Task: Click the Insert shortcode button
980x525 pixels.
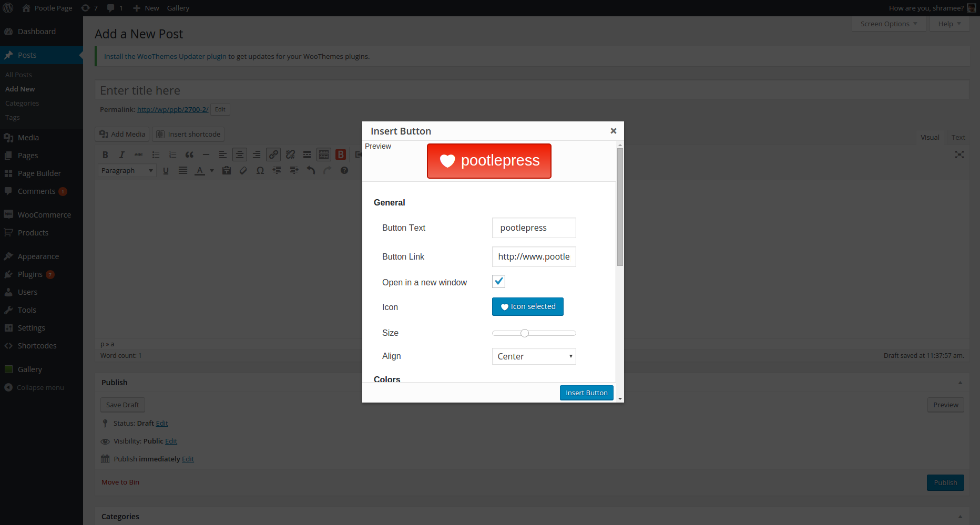Action: coord(188,134)
